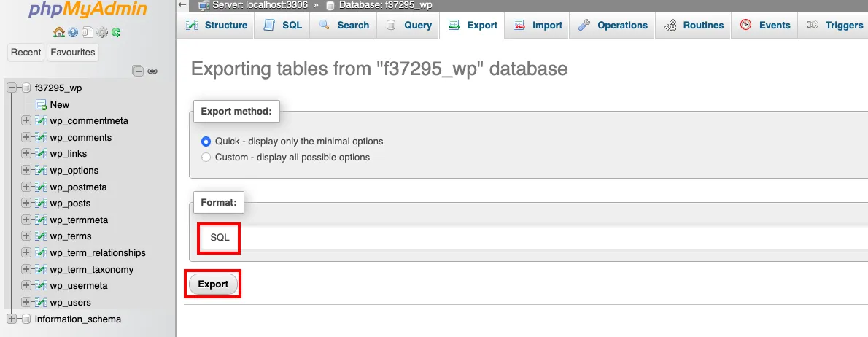Viewport: 868px width, 337px height.
Task: Expand the wp_commentmeta table node
Action: pyautogui.click(x=26, y=120)
